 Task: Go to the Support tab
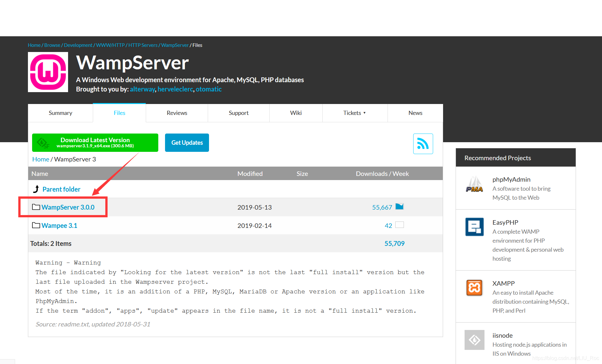[x=239, y=113]
